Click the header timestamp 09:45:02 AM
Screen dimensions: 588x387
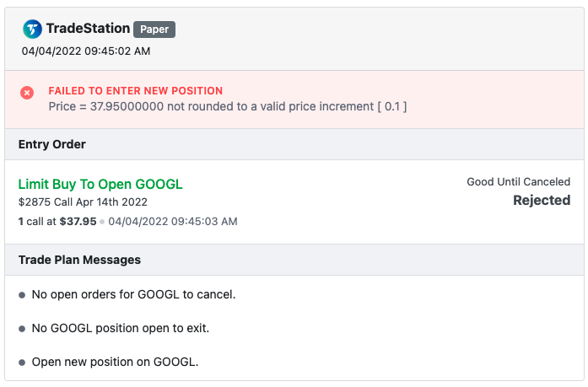click(x=86, y=51)
